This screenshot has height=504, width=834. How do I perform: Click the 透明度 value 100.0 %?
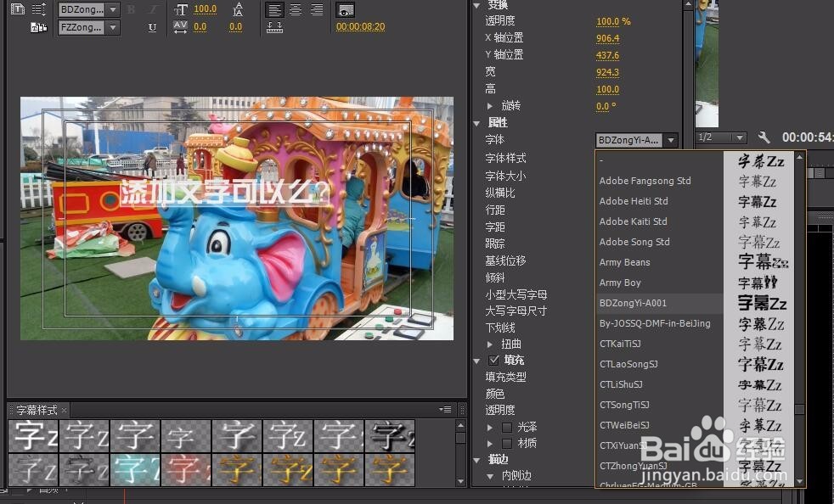613,22
